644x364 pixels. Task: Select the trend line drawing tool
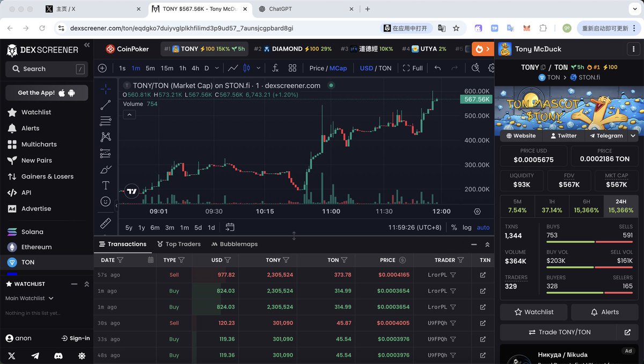click(x=106, y=105)
